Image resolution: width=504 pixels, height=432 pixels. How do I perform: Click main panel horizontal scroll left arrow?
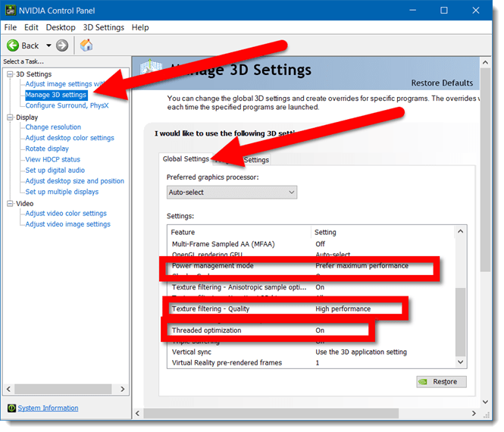138,414
